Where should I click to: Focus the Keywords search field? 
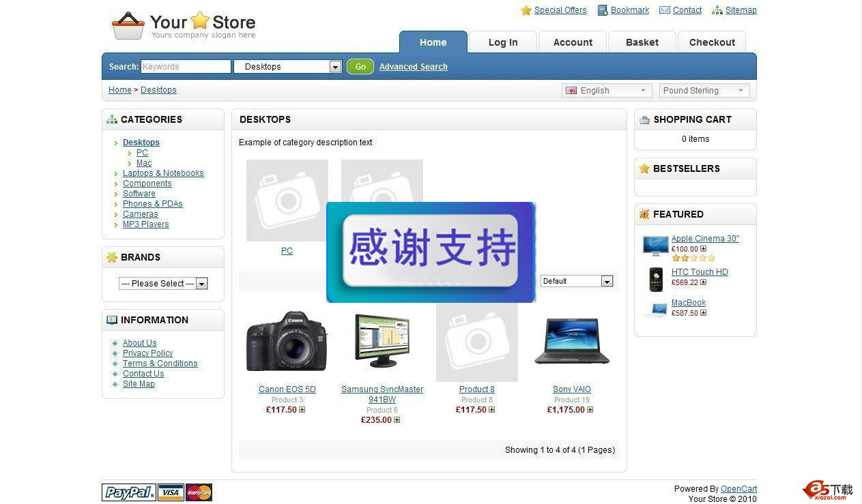point(186,67)
